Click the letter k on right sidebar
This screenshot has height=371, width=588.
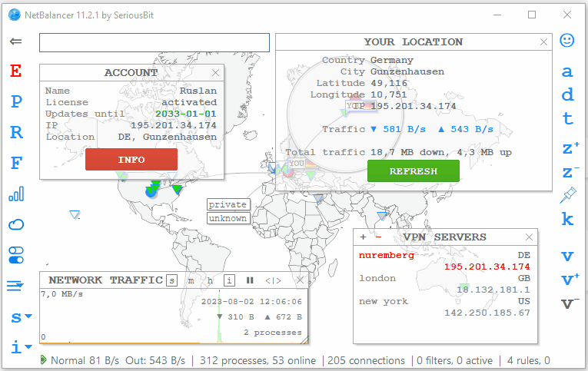(568, 219)
